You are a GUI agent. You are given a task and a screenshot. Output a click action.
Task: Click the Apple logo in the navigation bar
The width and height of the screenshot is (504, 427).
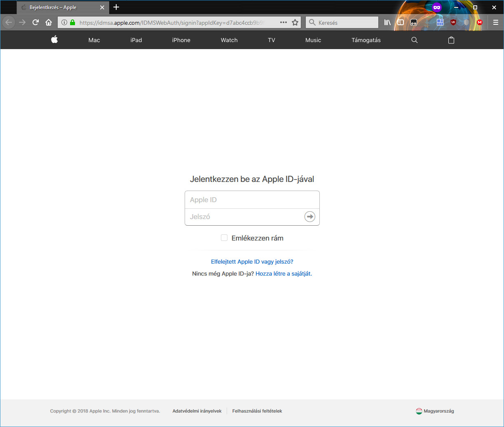54,40
